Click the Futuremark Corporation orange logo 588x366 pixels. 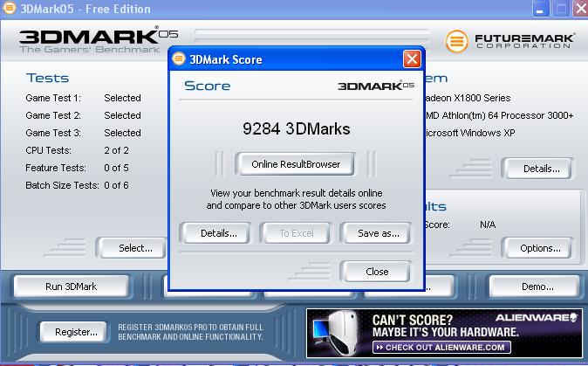457,41
